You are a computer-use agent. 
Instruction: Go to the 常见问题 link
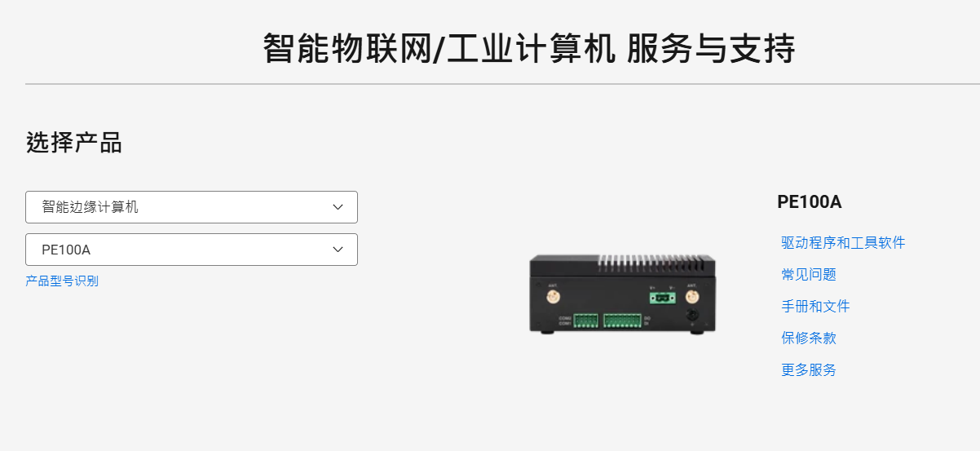[809, 275]
